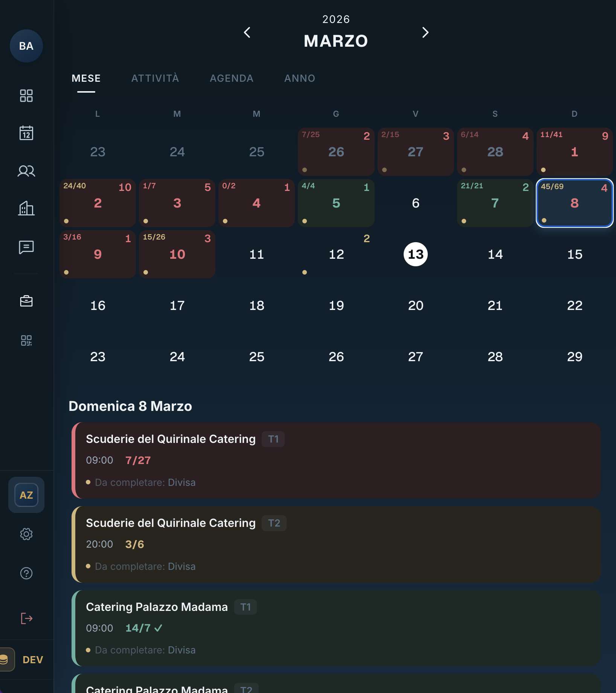Screen dimensions: 616x693
Task: Open the messages chat icon in sidebar
Action: (26, 247)
